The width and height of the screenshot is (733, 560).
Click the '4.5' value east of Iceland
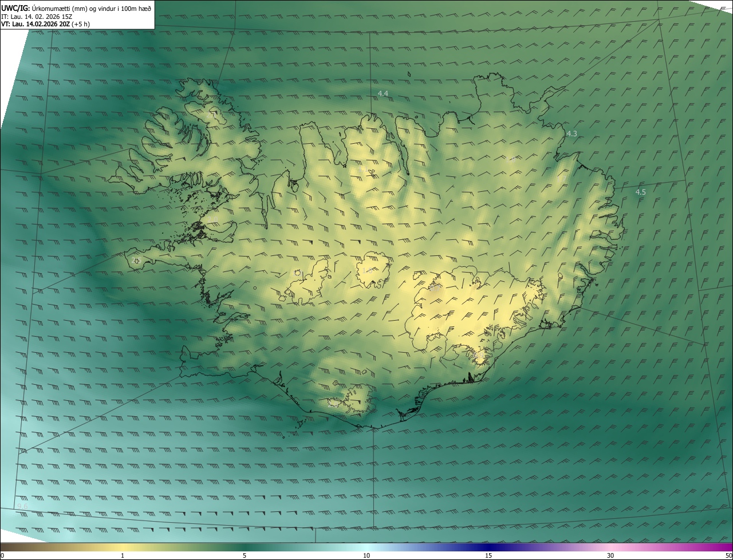click(x=640, y=192)
